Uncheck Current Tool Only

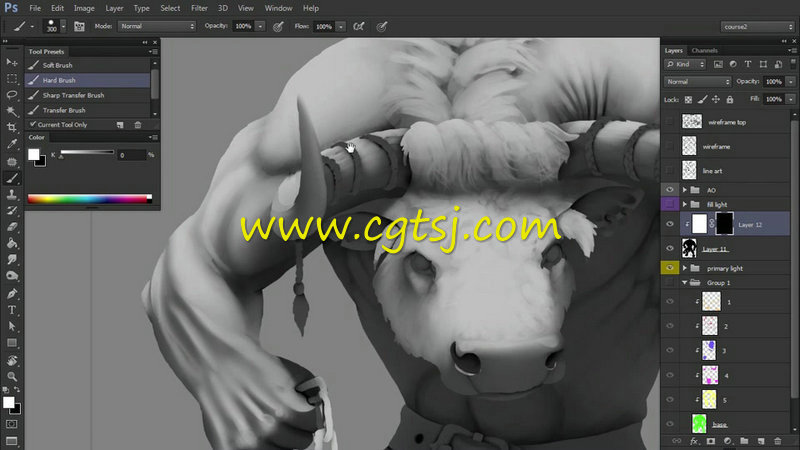point(33,124)
